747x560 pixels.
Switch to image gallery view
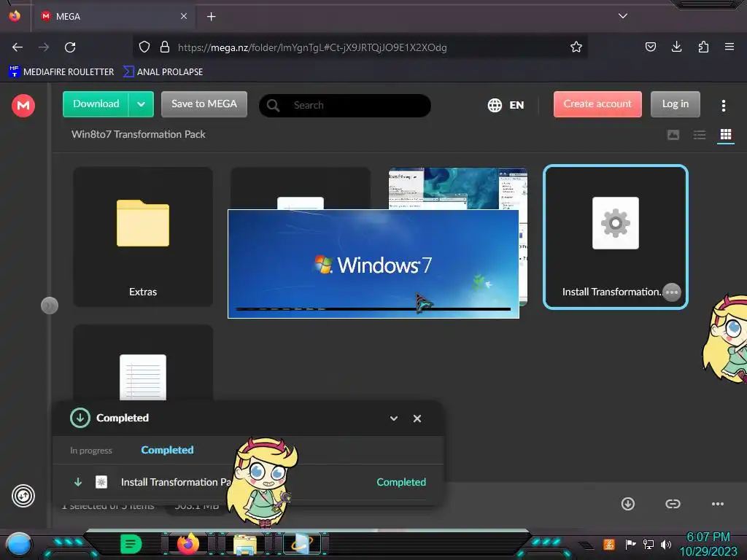click(x=673, y=135)
